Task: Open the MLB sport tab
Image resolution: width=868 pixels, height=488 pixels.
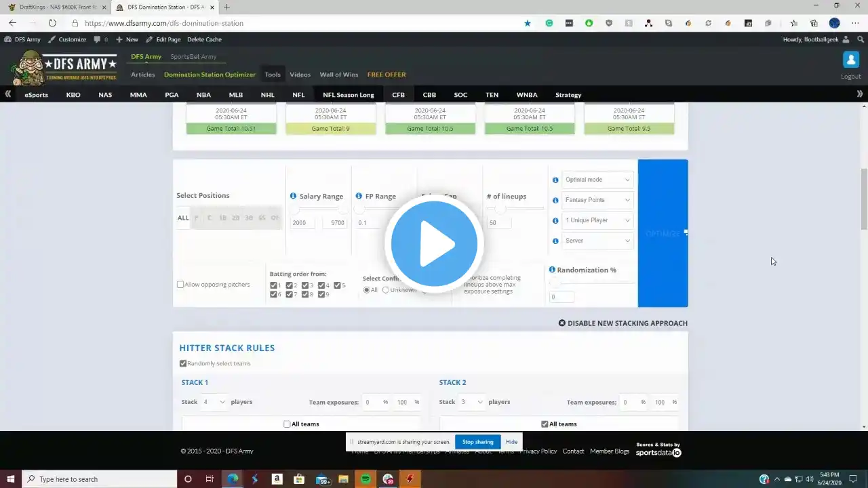Action: tap(235, 95)
